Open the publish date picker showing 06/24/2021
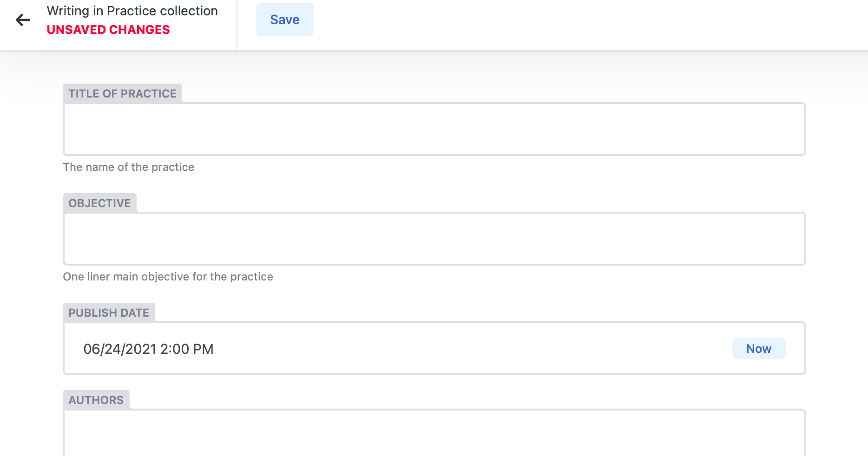Viewport: 868px width, 456px height. tap(325, 348)
